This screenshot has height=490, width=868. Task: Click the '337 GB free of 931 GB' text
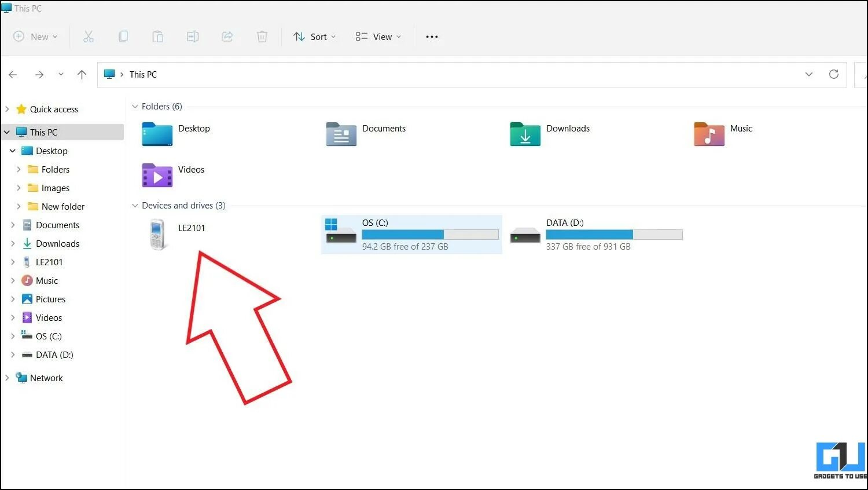coord(589,247)
